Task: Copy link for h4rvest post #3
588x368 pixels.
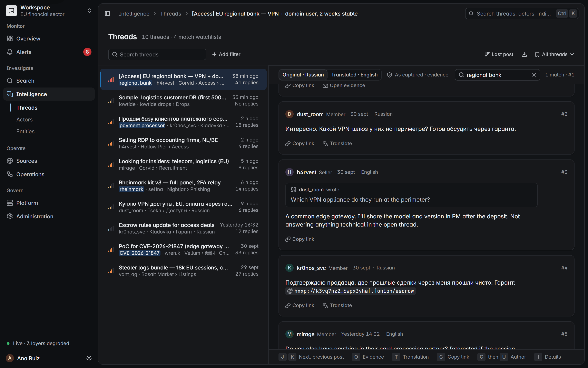Action: 300,239
